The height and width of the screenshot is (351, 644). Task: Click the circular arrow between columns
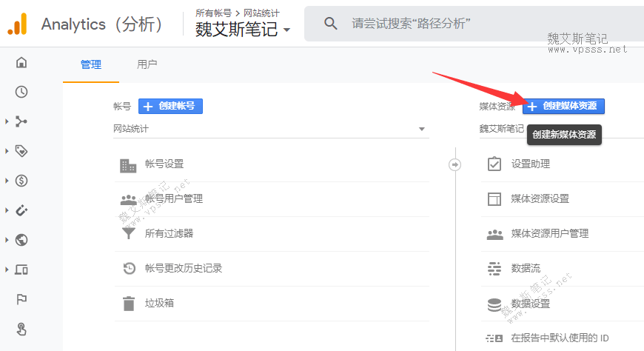[455, 164]
